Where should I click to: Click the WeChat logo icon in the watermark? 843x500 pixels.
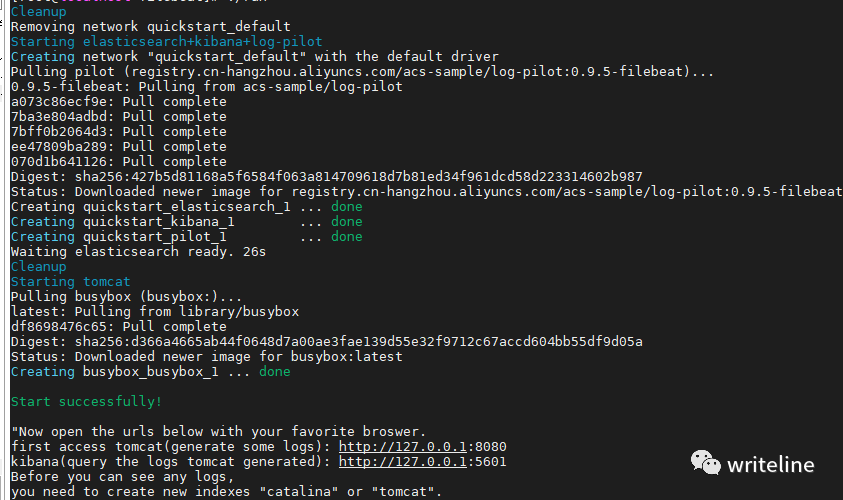(x=705, y=462)
